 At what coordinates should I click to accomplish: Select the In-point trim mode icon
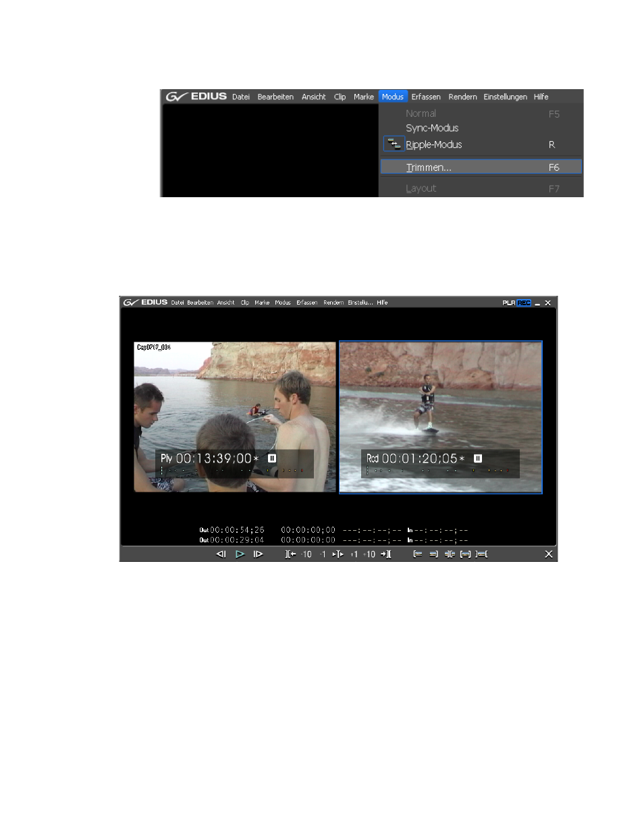(x=418, y=554)
